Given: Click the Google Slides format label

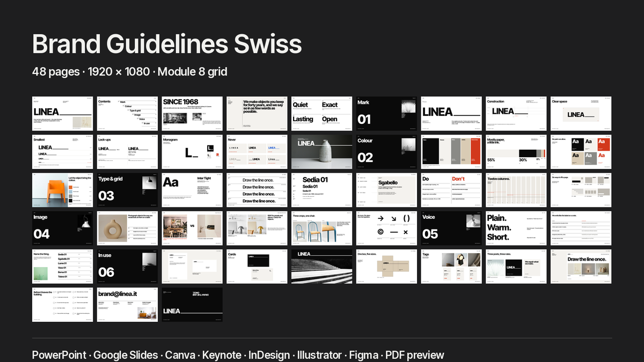Looking at the screenshot, I should 127,355.
